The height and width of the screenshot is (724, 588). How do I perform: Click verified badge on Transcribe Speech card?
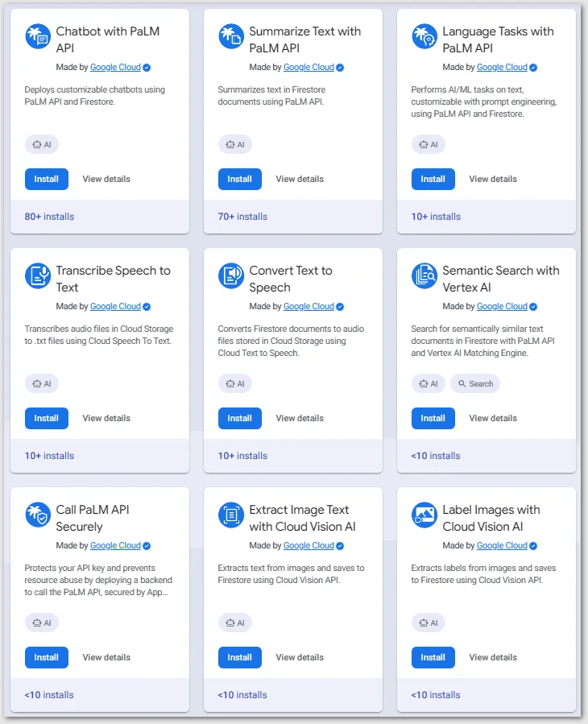click(147, 307)
